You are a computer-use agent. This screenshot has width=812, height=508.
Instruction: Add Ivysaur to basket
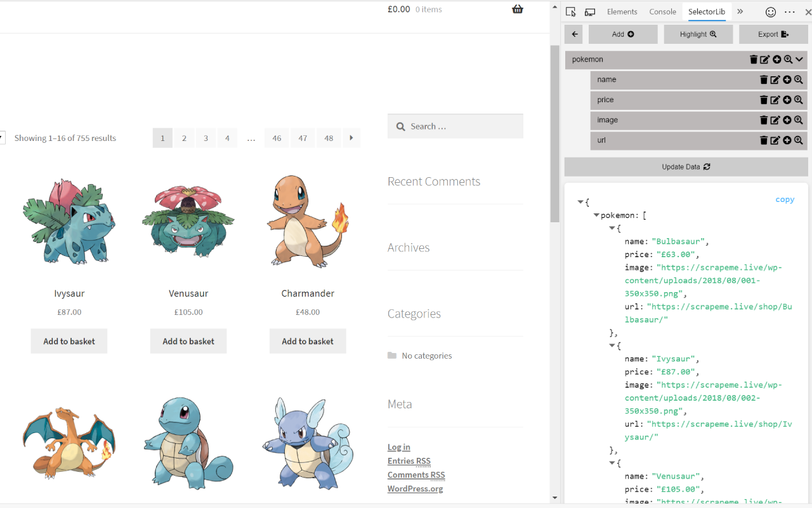click(x=69, y=341)
